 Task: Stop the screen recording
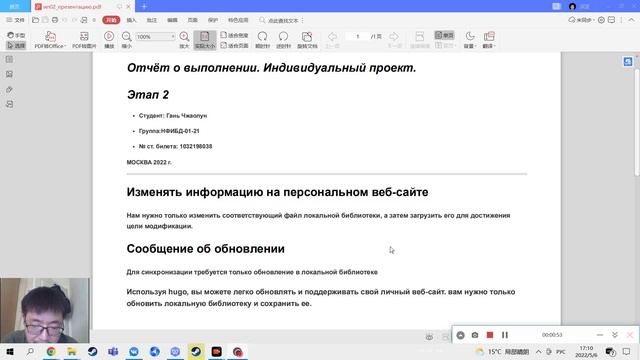[x=490, y=335]
